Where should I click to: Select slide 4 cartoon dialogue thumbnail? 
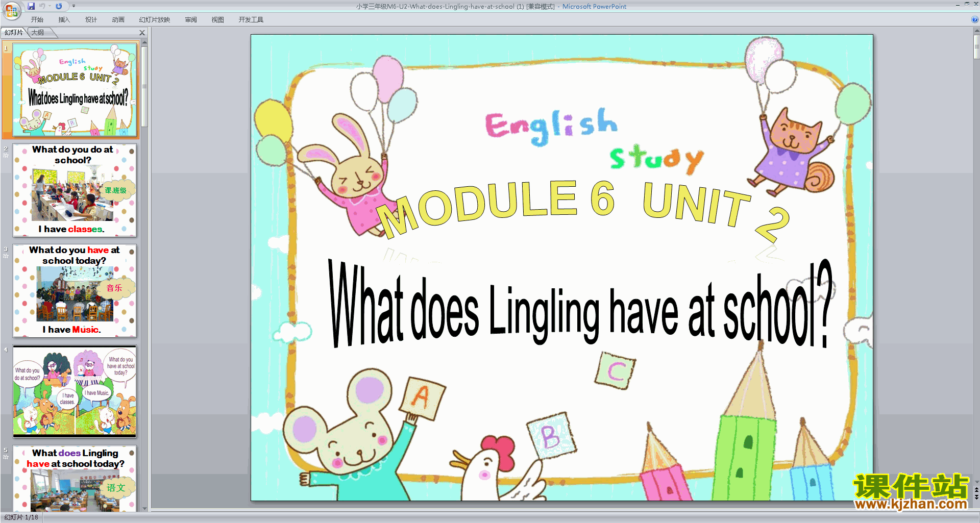[75, 391]
